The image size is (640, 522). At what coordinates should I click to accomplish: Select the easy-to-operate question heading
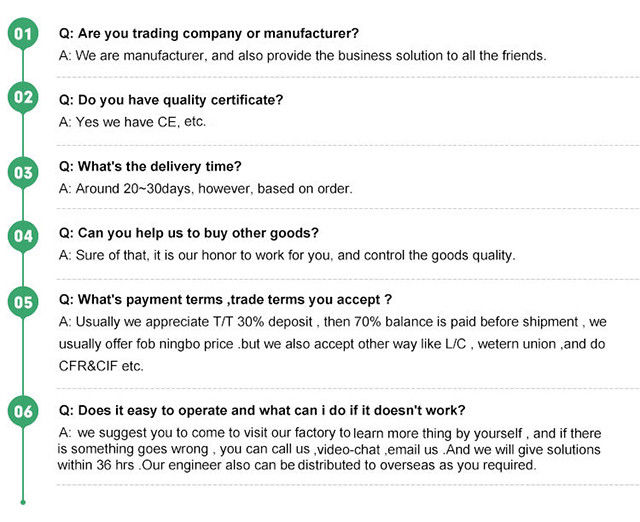tap(262, 410)
